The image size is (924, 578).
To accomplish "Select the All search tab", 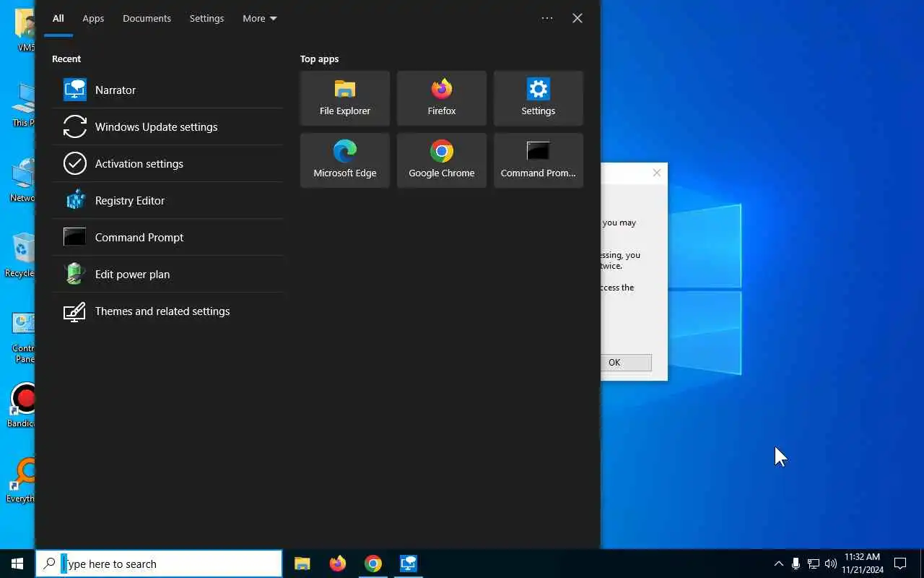I will pos(58,18).
